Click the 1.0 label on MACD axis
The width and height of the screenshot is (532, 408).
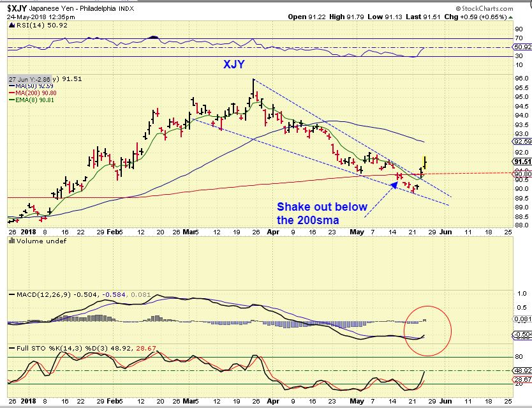pos(522,294)
